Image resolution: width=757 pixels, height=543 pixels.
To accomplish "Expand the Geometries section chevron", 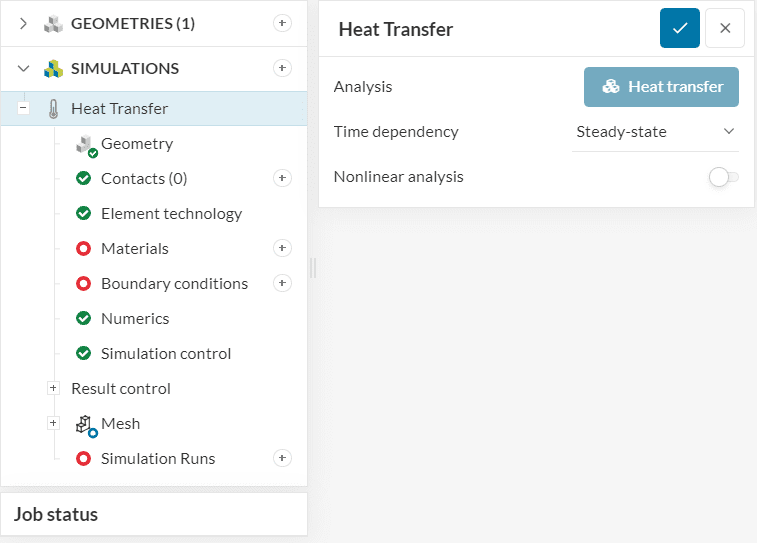I will coord(24,23).
